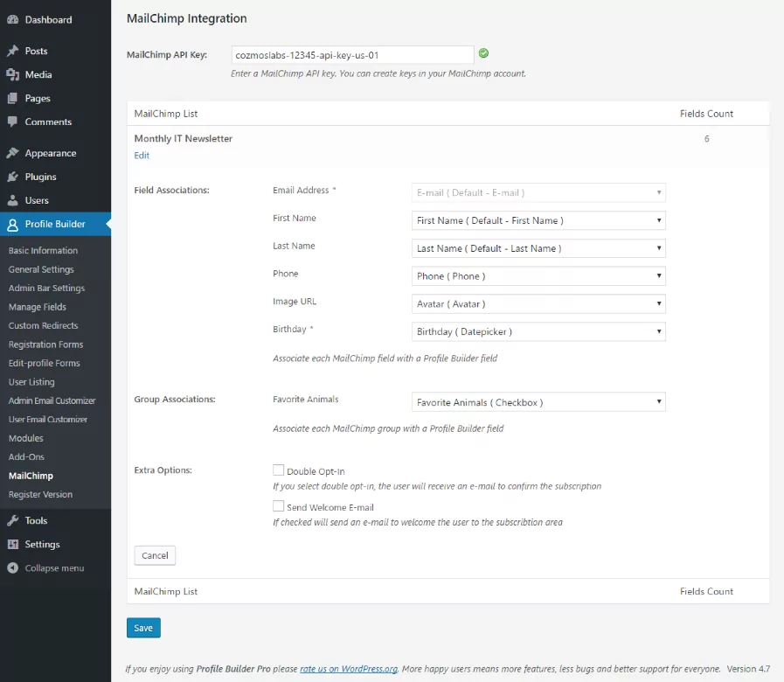
Task: Open the rate us on WordPress.org link
Action: [349, 669]
